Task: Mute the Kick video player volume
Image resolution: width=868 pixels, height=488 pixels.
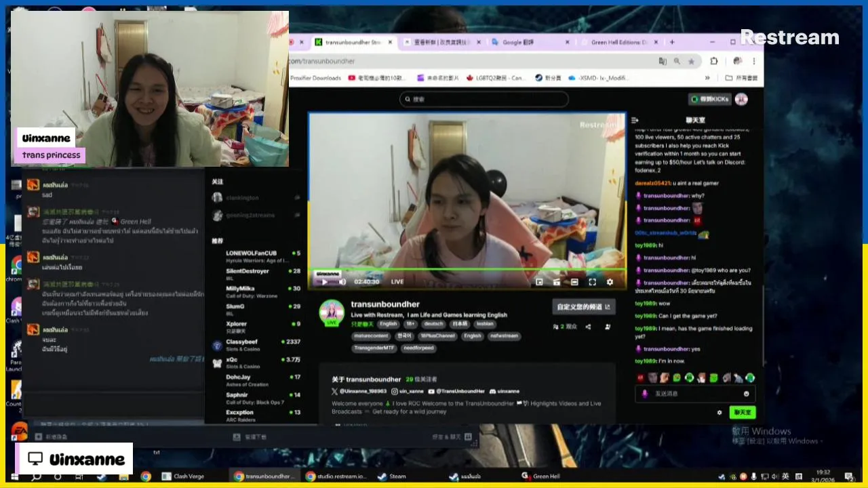Action: (342, 282)
